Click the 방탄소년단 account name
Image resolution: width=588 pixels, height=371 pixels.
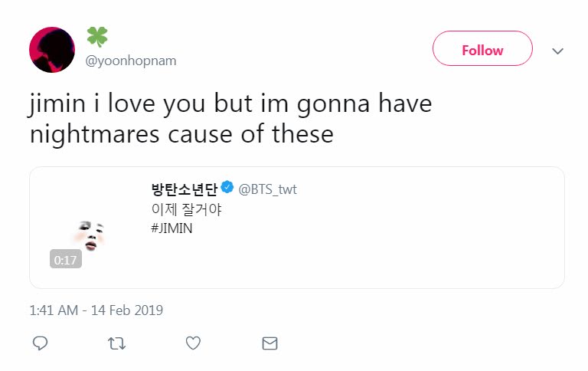point(185,189)
